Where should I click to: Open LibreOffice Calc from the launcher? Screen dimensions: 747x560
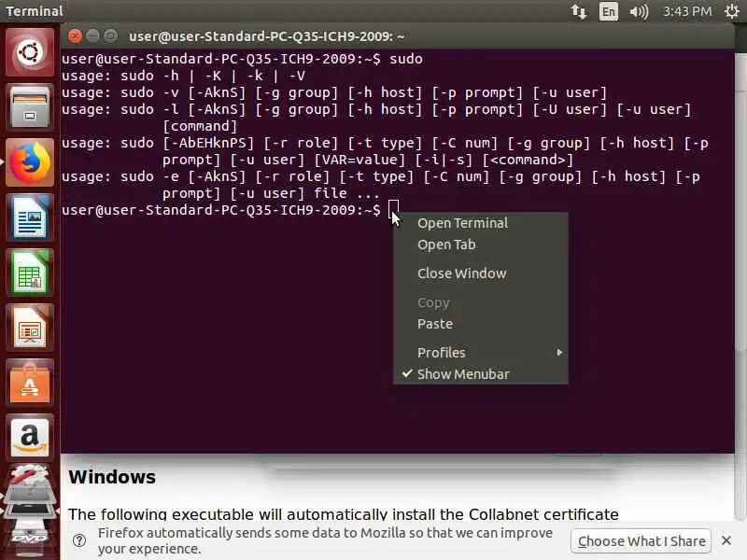(x=30, y=273)
